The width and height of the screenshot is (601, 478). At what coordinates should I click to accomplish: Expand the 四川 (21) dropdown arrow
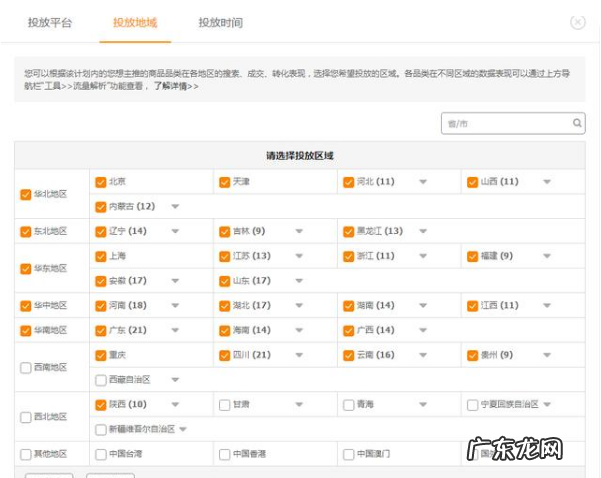(x=299, y=355)
